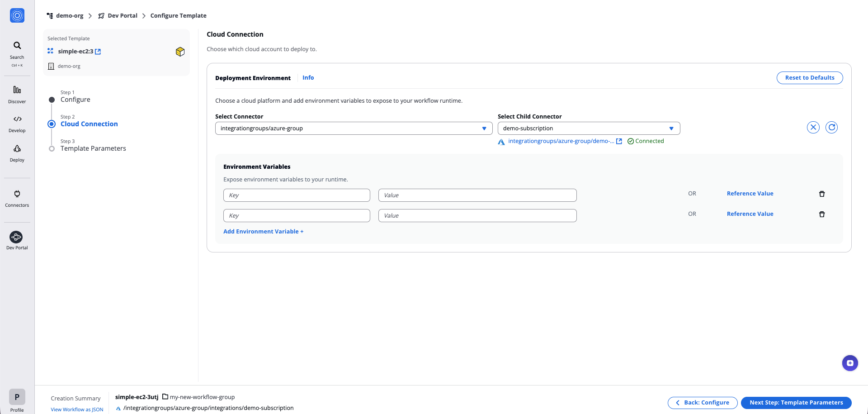
Task: Refresh the child connector connection
Action: (x=832, y=127)
